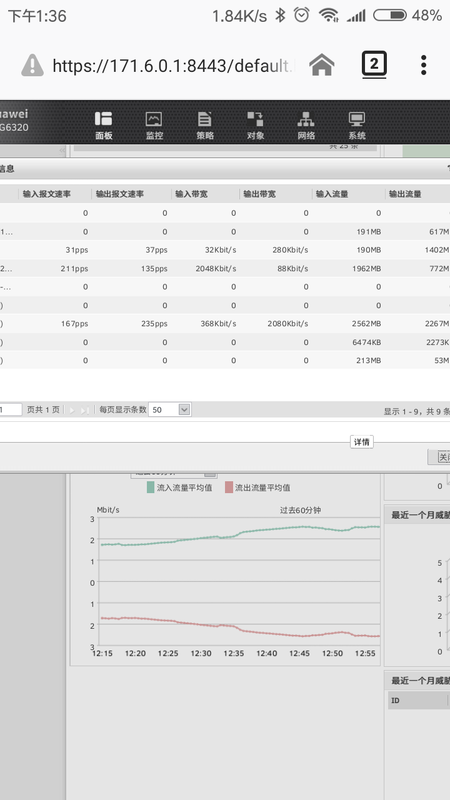Tap the insecure site warning icon
The image size is (450, 800).
[32, 65]
